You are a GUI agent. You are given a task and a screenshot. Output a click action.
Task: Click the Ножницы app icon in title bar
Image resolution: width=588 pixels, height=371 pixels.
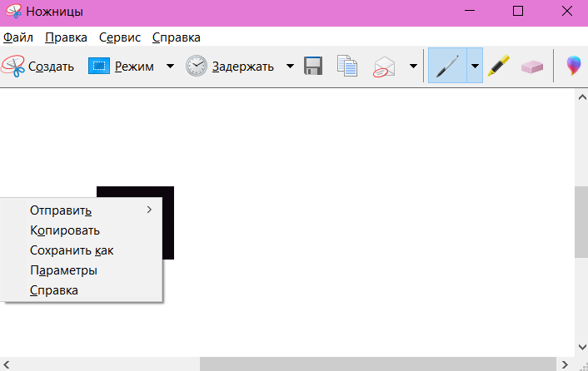click(13, 12)
